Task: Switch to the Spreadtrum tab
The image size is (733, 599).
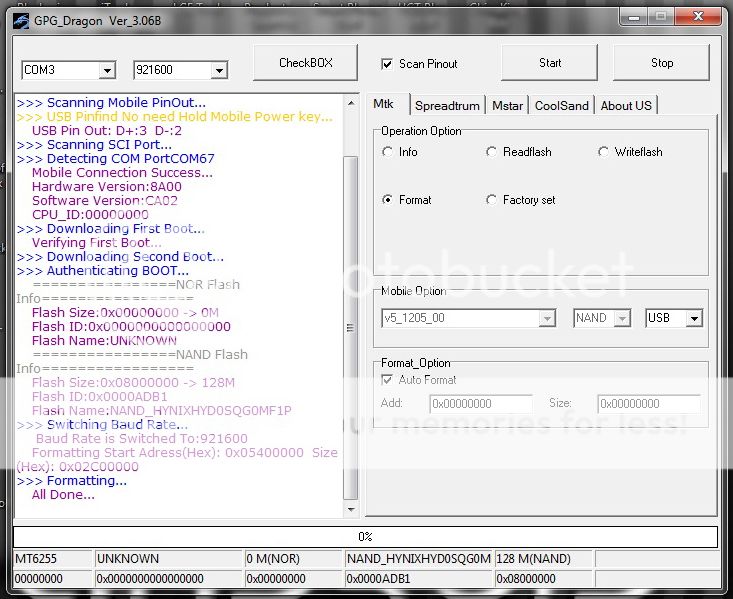Action: [x=447, y=106]
